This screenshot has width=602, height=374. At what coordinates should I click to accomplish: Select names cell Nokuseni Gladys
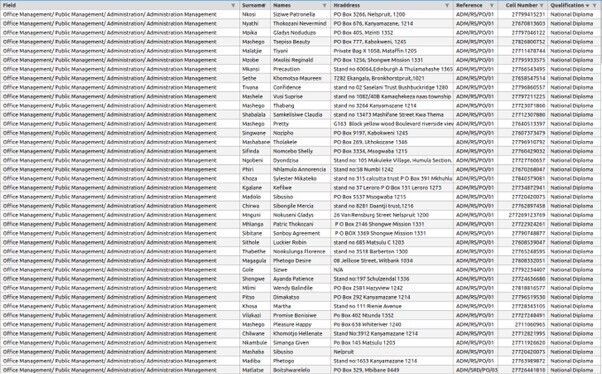coord(301,215)
